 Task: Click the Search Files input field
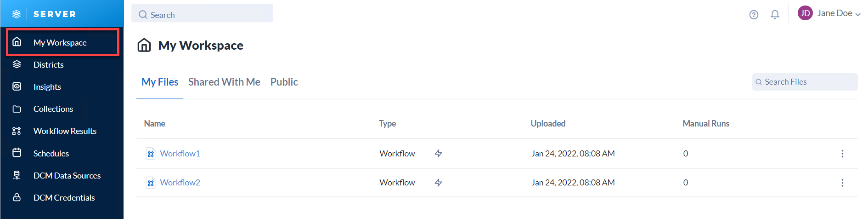[805, 82]
